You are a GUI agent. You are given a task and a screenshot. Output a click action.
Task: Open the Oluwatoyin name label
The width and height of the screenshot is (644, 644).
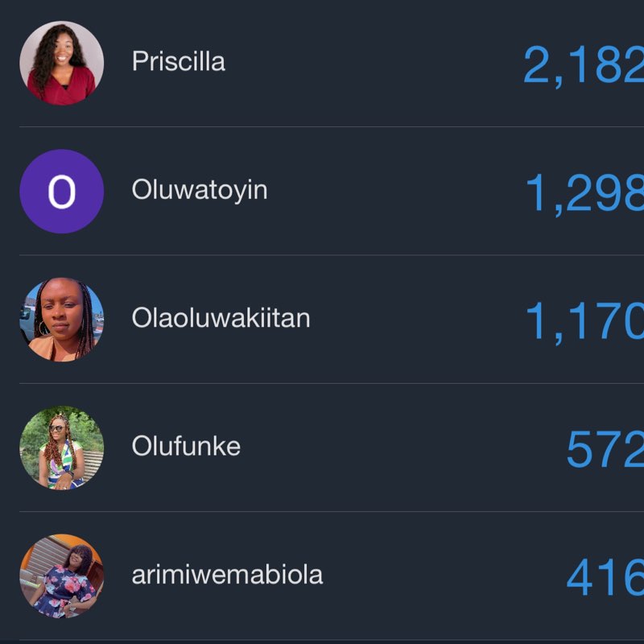[x=199, y=191]
